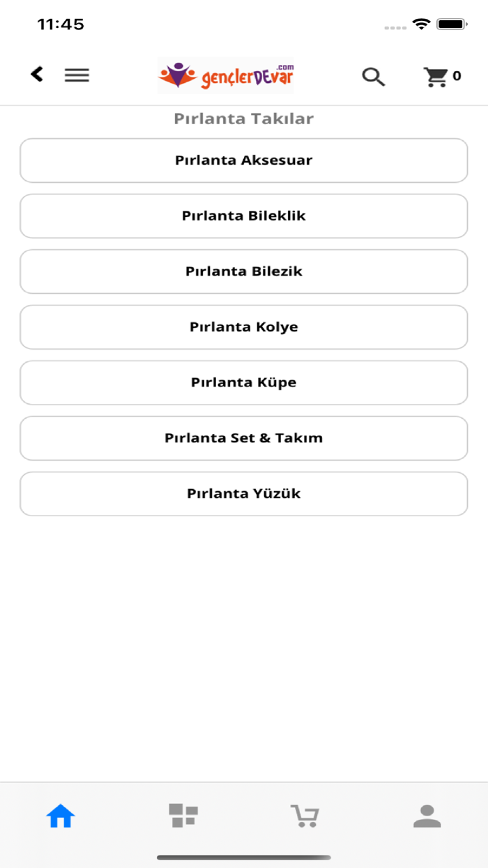The image size is (488, 868).
Task: Tap the gençlerDEvar.com logo
Action: (x=225, y=75)
